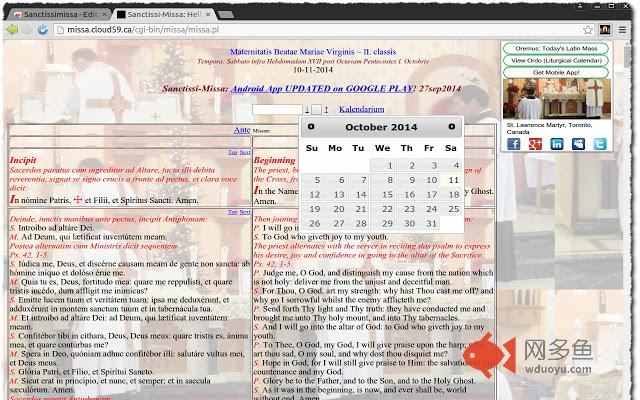Image resolution: width=640 pixels, height=400 pixels.
Task: Go back with the green arrow button
Action: (x=13, y=29)
